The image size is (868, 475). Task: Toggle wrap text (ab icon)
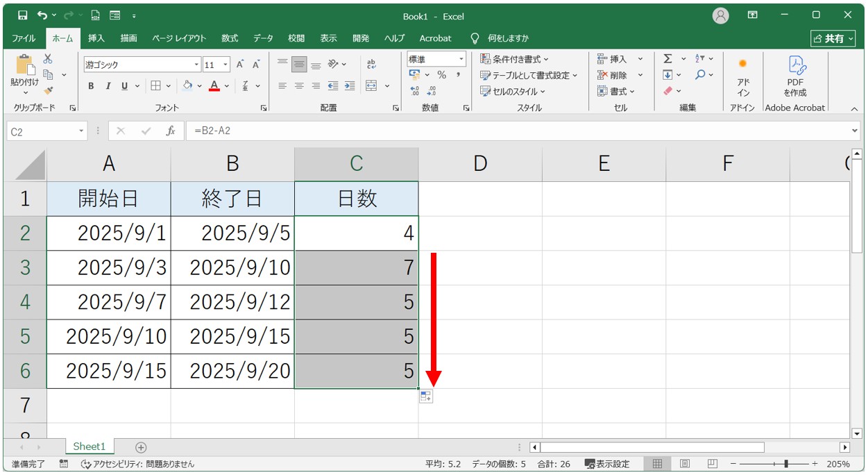pyautogui.click(x=371, y=64)
